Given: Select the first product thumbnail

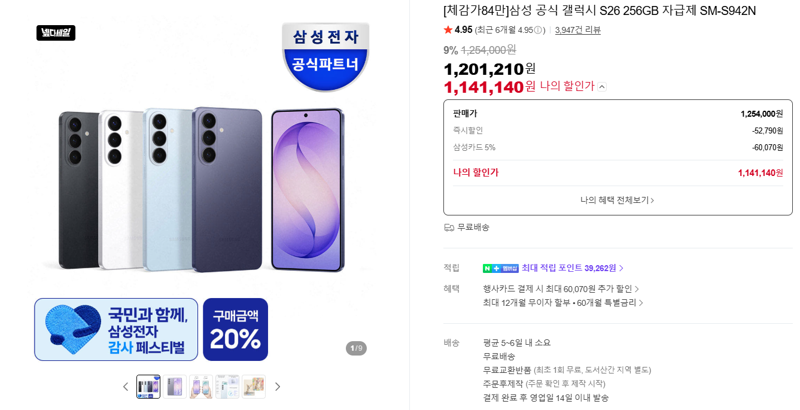Looking at the screenshot, I should point(148,387).
